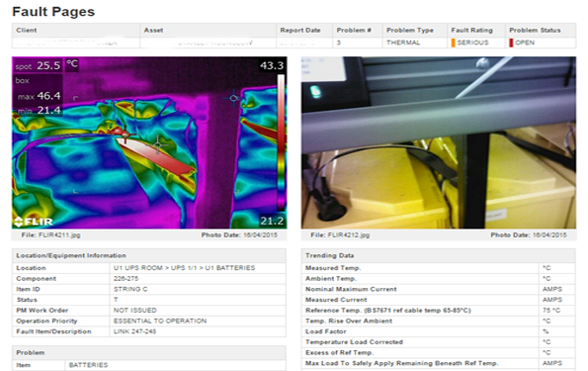
Task: Click the Operation Priority label
Action: [46, 322]
